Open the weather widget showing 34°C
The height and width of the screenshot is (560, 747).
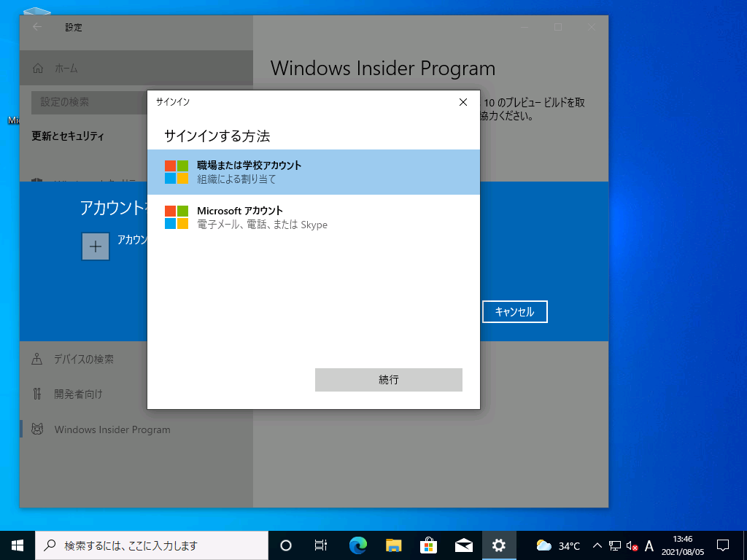pos(558,545)
